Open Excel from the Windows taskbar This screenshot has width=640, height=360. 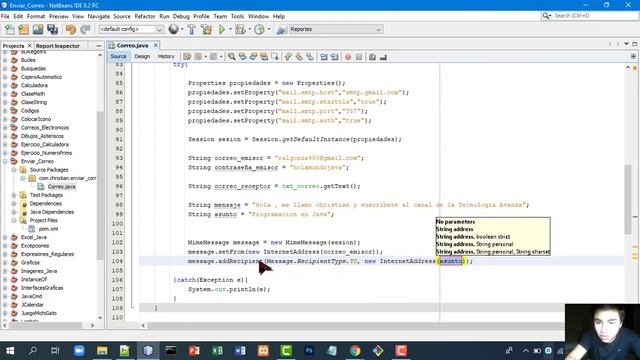point(217,351)
